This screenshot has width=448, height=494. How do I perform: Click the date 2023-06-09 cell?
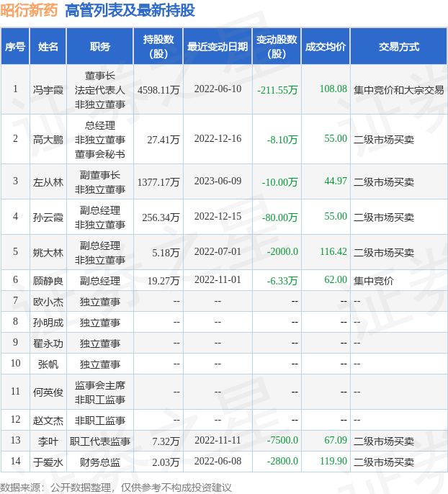(x=218, y=182)
